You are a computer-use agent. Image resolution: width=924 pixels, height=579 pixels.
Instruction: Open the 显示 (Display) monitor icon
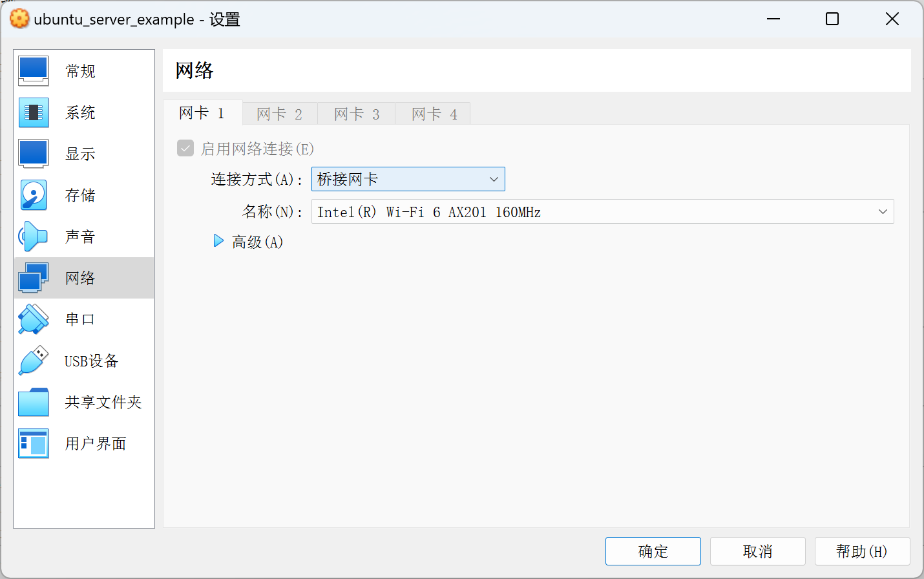(34, 154)
